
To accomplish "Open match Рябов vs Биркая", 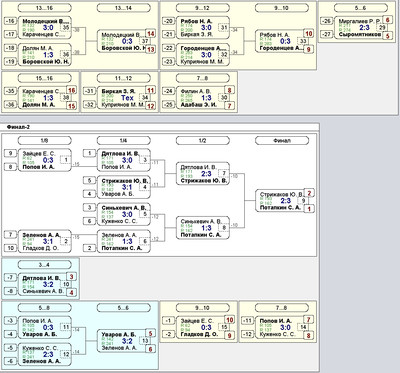I will point(203,28).
